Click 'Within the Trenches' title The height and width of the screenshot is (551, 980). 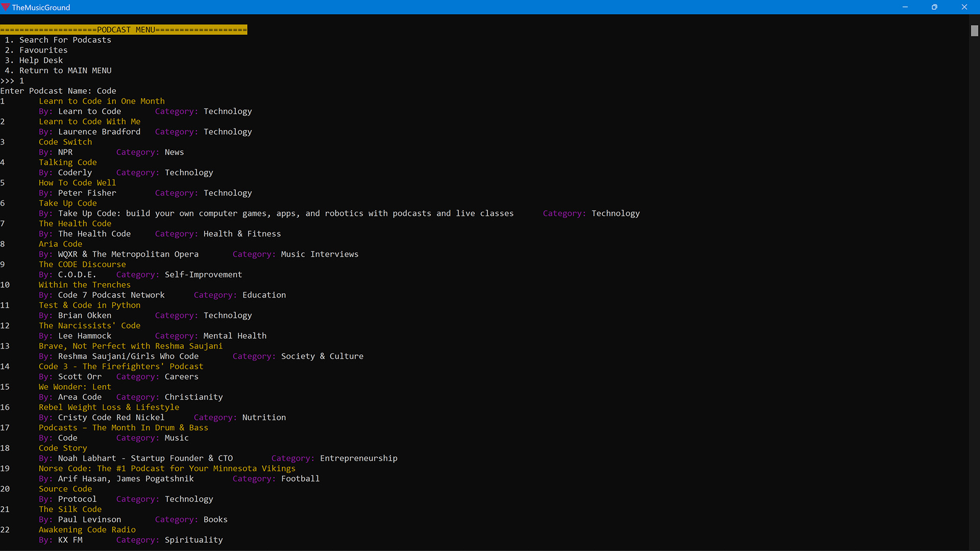point(85,285)
